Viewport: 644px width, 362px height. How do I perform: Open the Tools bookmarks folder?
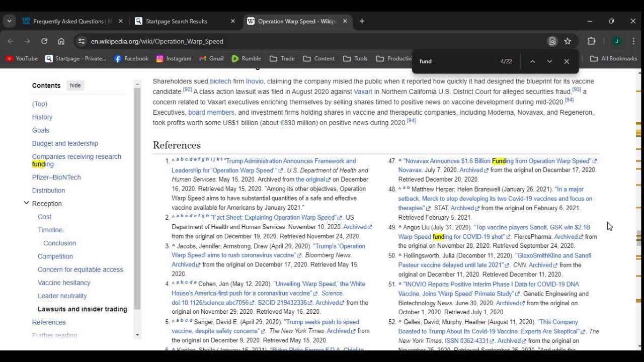click(x=355, y=58)
